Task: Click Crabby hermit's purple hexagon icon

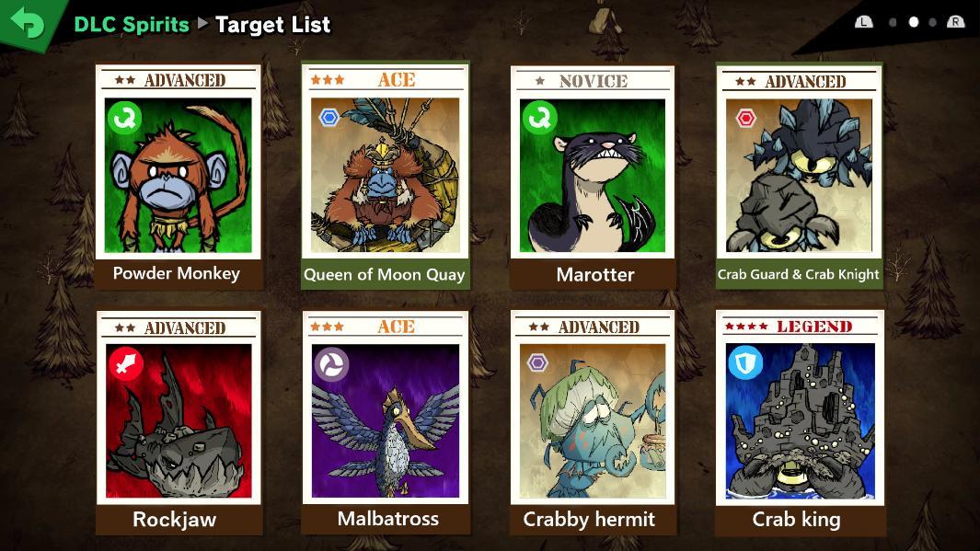Action: [x=537, y=362]
